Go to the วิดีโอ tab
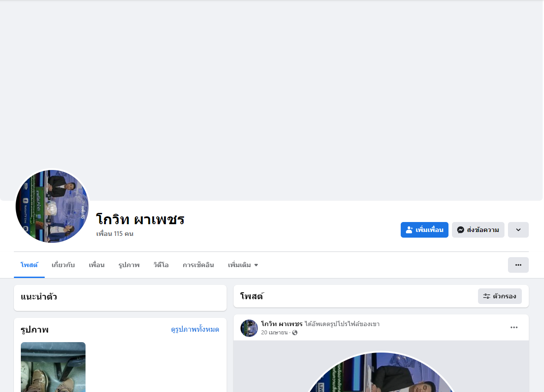Image resolution: width=544 pixels, height=392 pixels. pyautogui.click(x=161, y=265)
